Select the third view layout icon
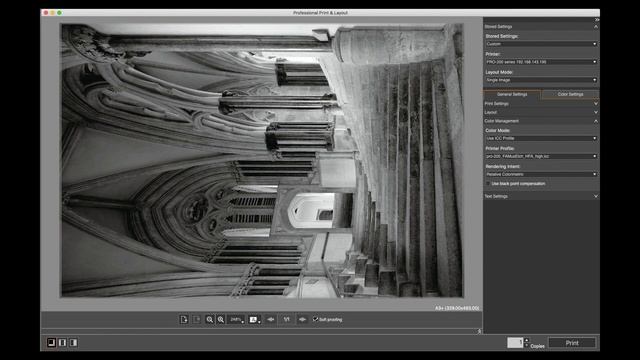 (73, 342)
